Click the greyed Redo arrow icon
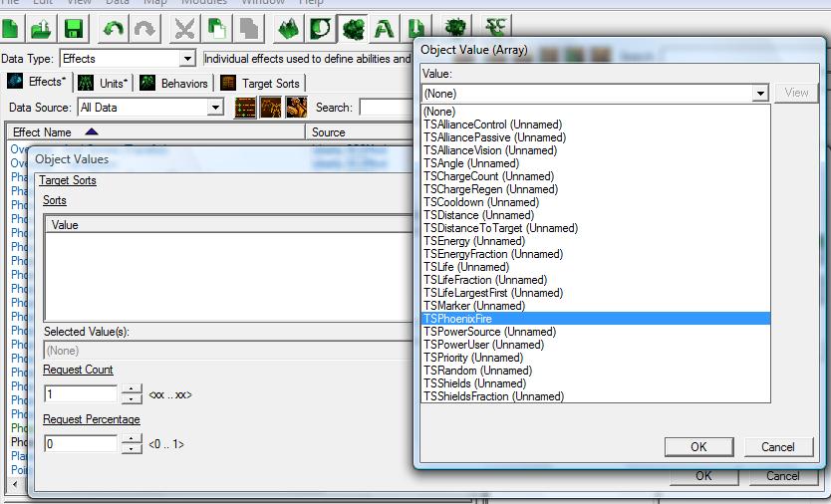This screenshot has height=504, width=831. coord(144,28)
